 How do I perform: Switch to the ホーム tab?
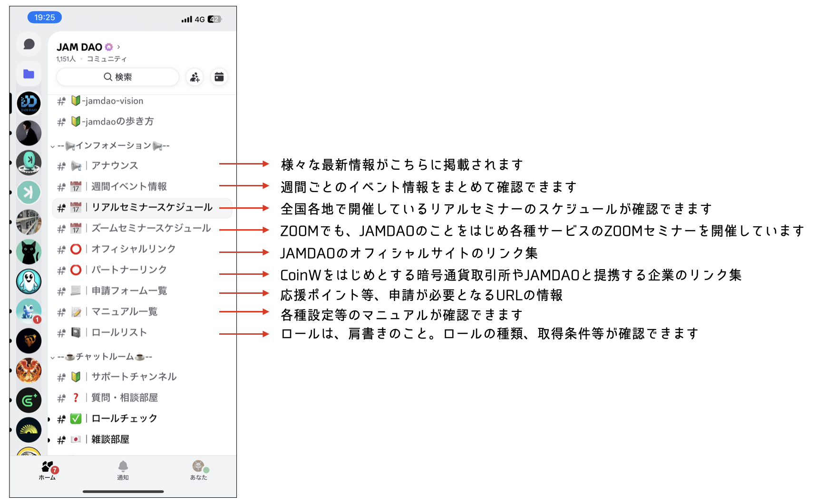[x=48, y=470]
